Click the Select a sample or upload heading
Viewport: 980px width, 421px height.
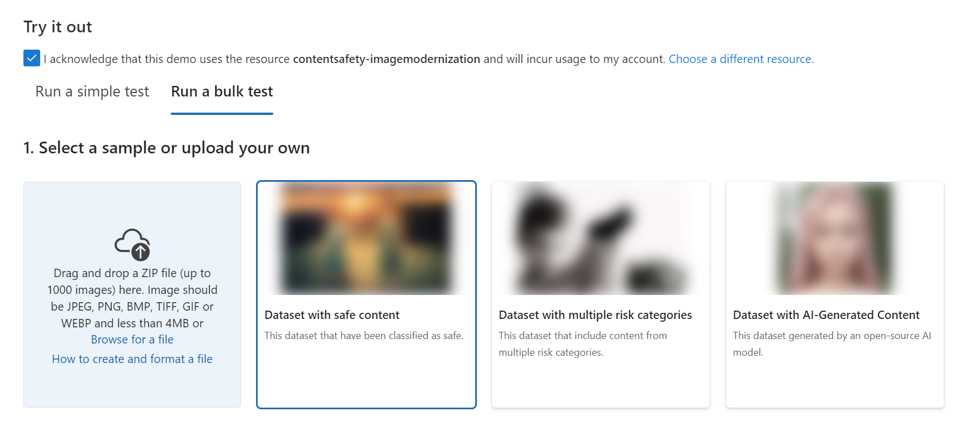[166, 148]
